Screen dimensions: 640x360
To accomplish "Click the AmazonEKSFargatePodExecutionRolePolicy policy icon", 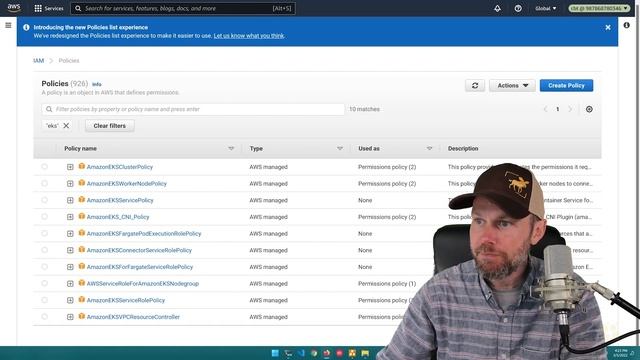I will click(82, 233).
